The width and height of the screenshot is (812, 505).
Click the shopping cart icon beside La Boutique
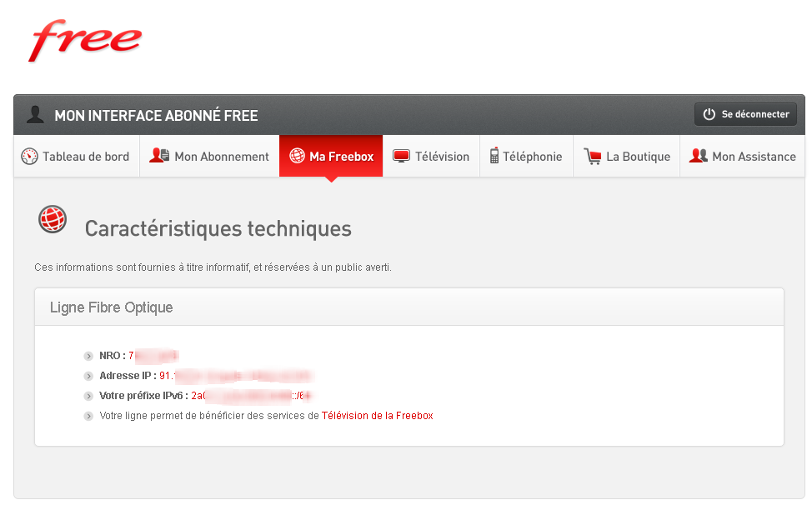click(x=593, y=157)
